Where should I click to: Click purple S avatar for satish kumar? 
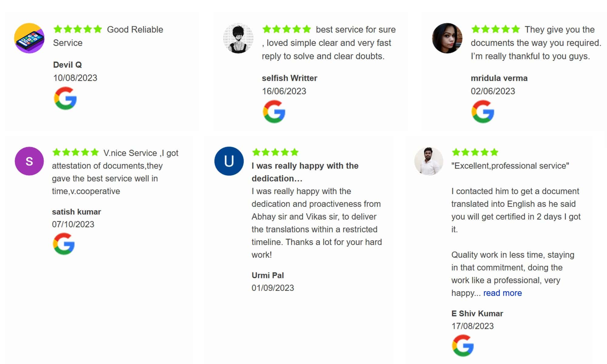point(29,161)
